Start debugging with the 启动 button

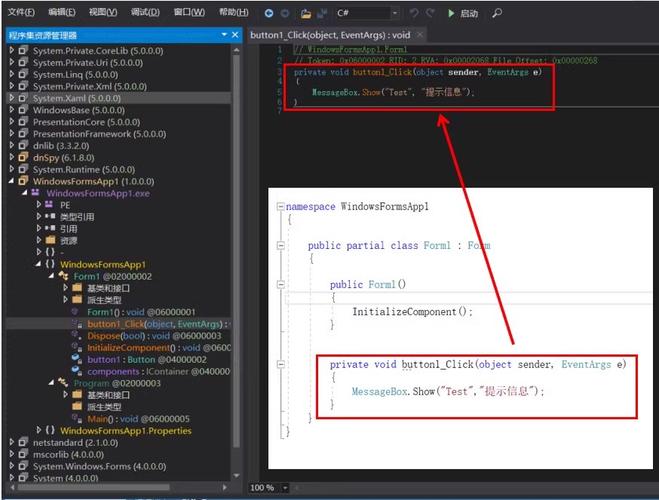click(463, 13)
